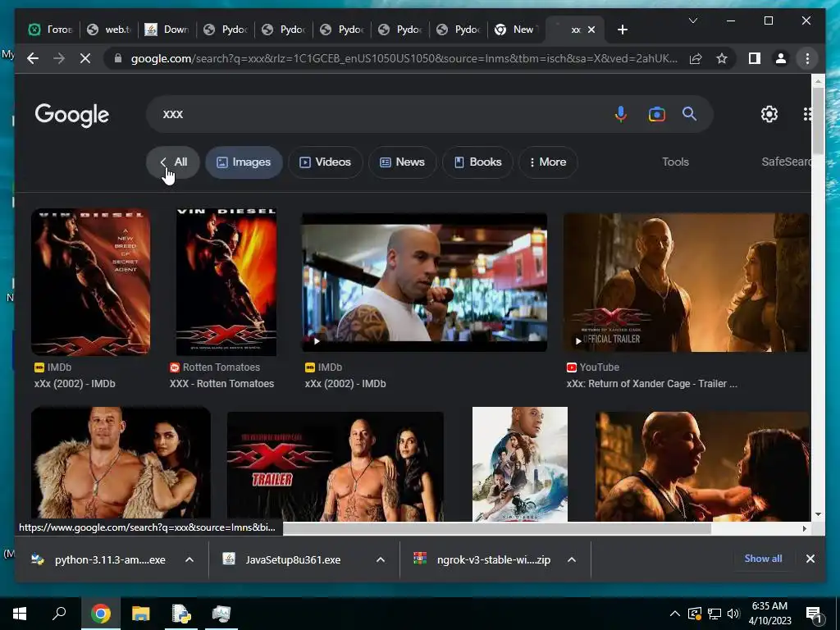Expand ngrok zip download options
This screenshot has height=630, width=840.
(572, 559)
